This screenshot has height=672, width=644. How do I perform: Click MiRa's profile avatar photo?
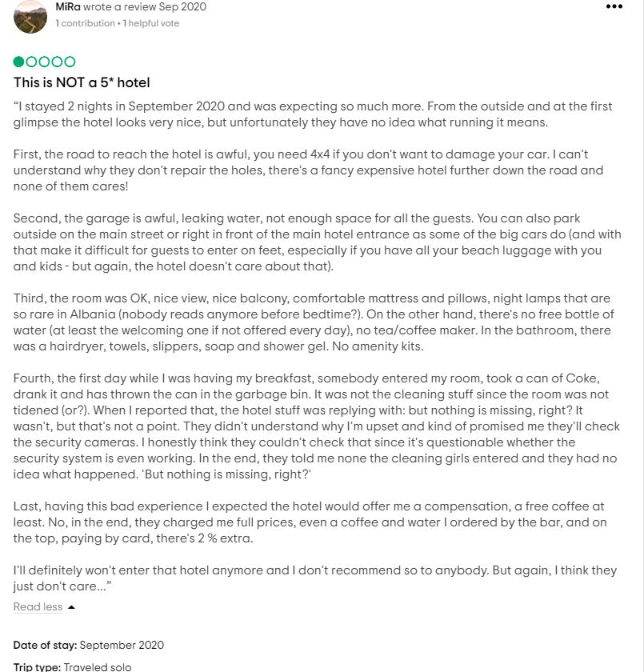tap(30, 16)
